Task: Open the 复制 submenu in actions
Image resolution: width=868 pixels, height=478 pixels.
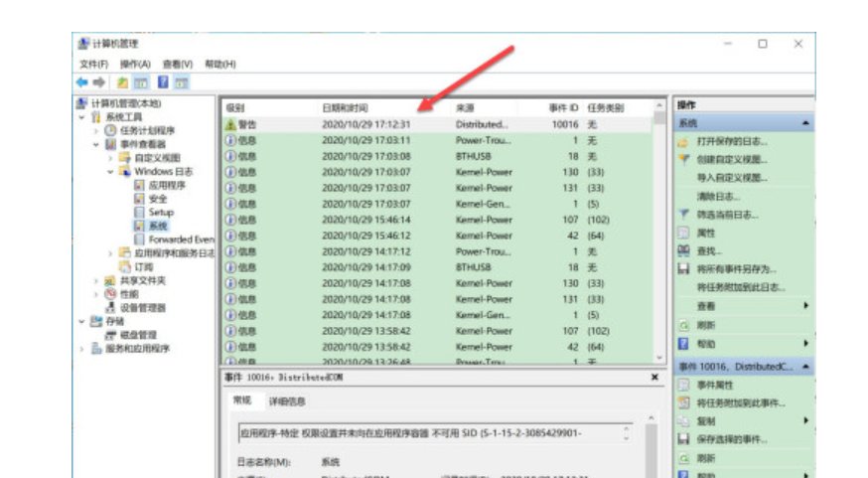Action: pyautogui.click(x=806, y=421)
